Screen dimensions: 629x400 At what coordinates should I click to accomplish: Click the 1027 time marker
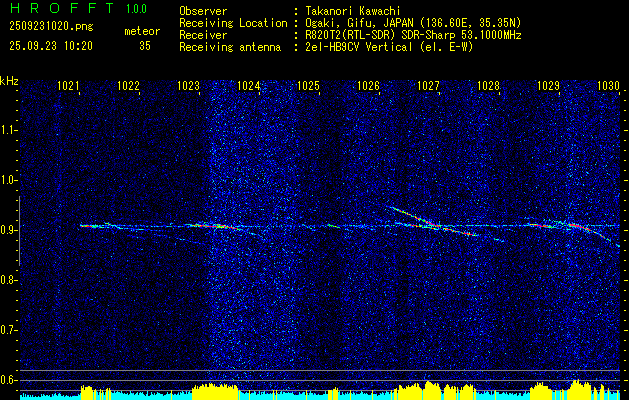click(x=428, y=87)
